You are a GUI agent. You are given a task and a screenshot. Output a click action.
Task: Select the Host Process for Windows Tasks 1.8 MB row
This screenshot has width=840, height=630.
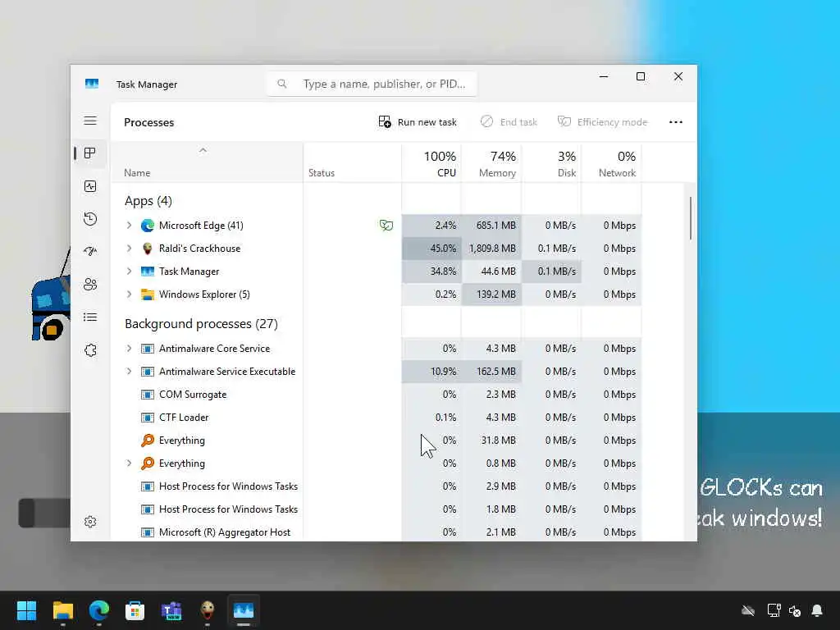point(376,509)
